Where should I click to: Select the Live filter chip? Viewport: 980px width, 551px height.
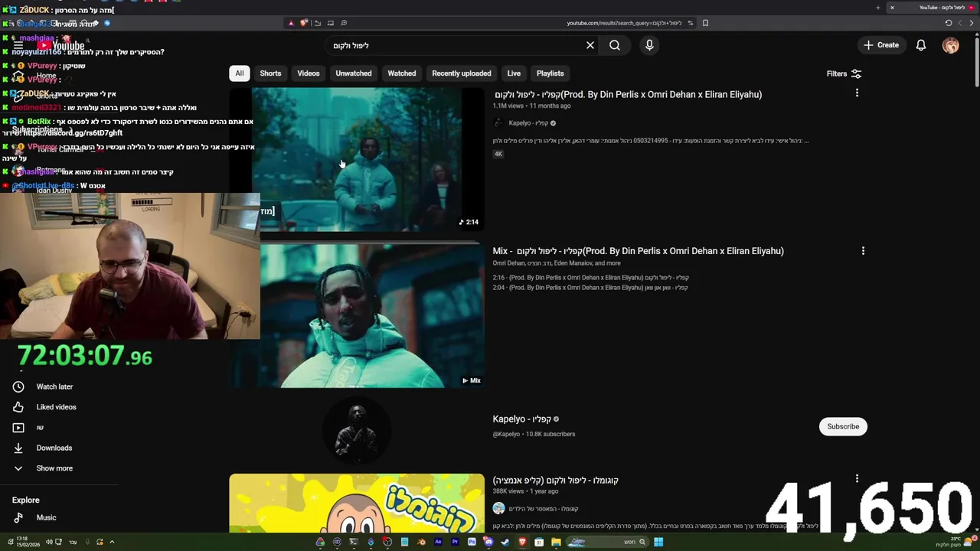[514, 73]
